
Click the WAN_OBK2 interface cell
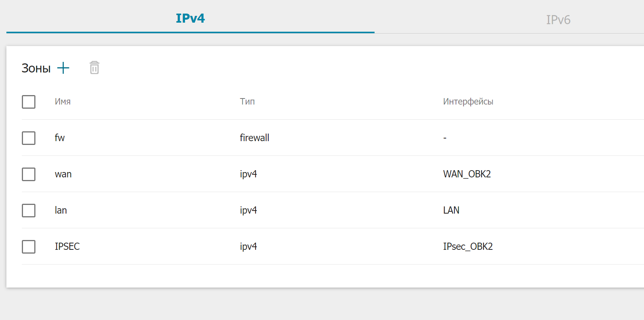pos(467,174)
